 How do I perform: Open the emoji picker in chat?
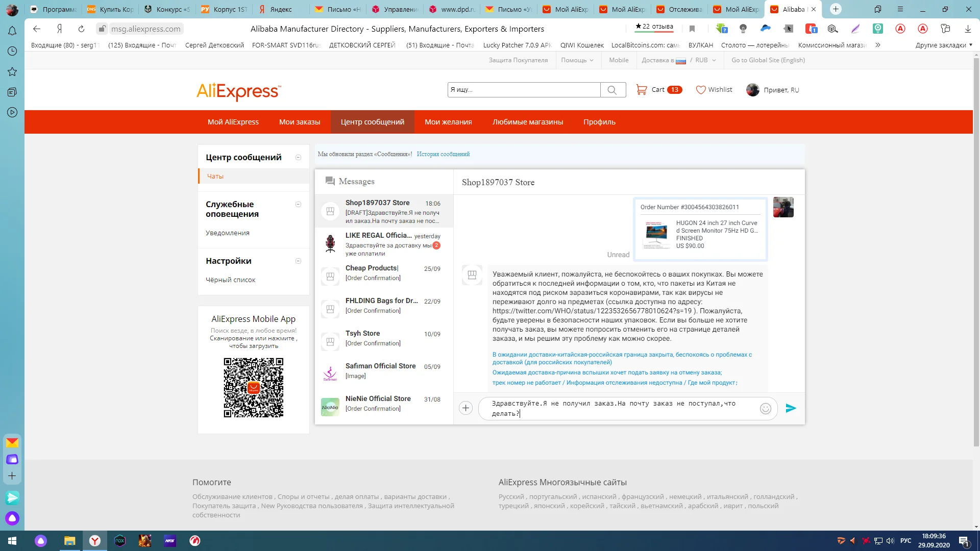pyautogui.click(x=765, y=408)
